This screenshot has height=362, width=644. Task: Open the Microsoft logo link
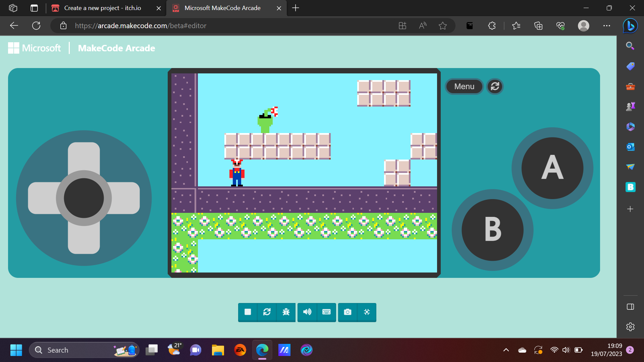[35, 48]
